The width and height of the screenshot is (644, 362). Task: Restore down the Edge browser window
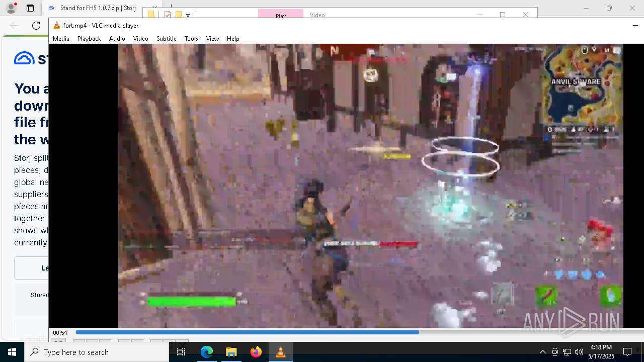[609, 8]
